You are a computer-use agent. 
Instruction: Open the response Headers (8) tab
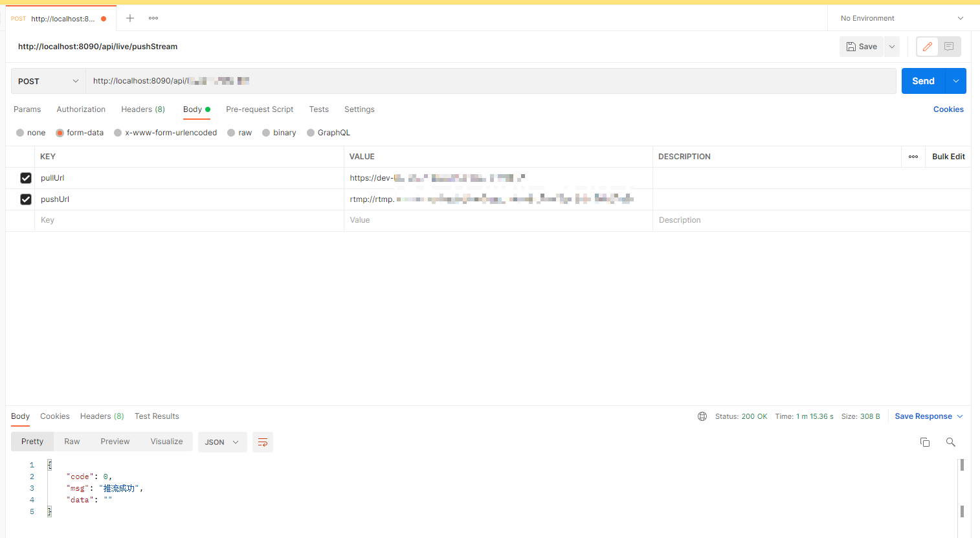coord(102,416)
